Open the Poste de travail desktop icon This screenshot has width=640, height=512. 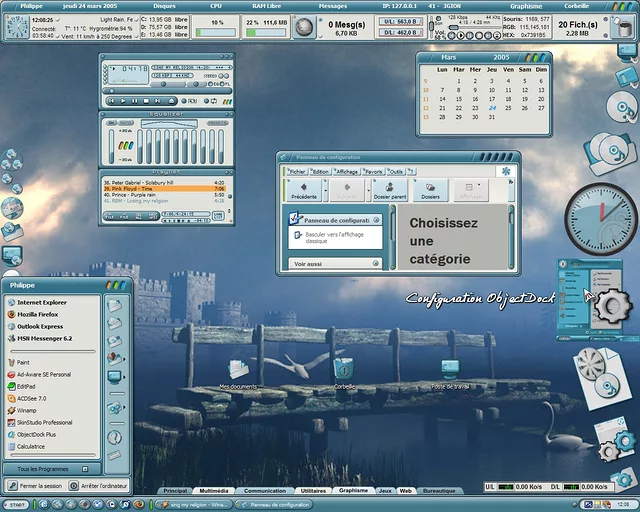click(450, 368)
